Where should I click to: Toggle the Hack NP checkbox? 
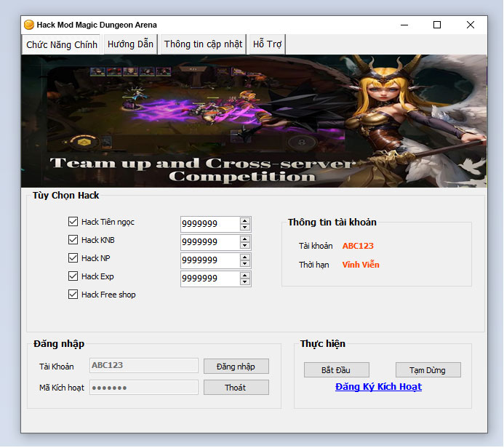tap(73, 257)
